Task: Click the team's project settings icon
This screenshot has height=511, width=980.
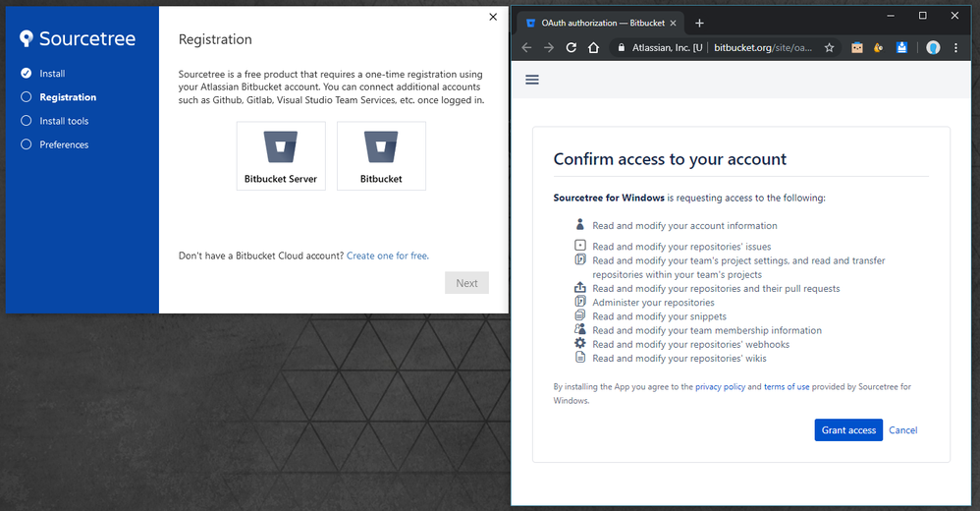Action: point(580,259)
